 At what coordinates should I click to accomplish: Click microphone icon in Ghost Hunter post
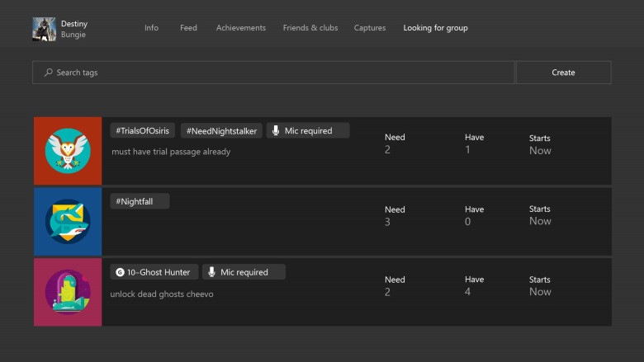[211, 272]
